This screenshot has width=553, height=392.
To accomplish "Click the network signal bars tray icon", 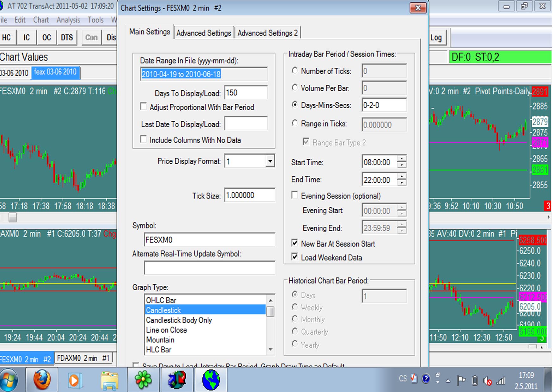I will [x=501, y=381].
